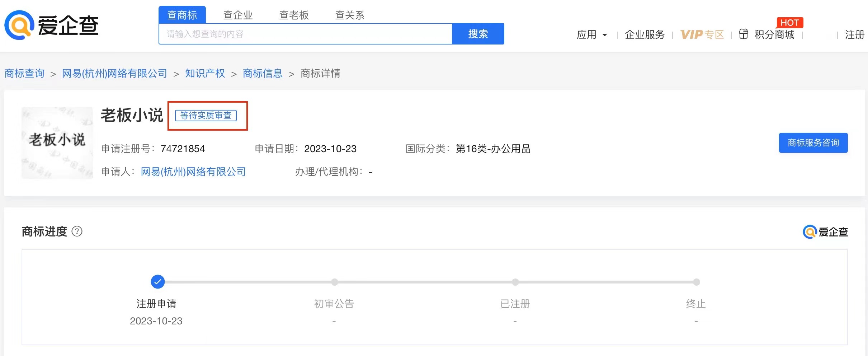Click the 商标服务咨询 button
The image size is (868, 356).
point(813,143)
